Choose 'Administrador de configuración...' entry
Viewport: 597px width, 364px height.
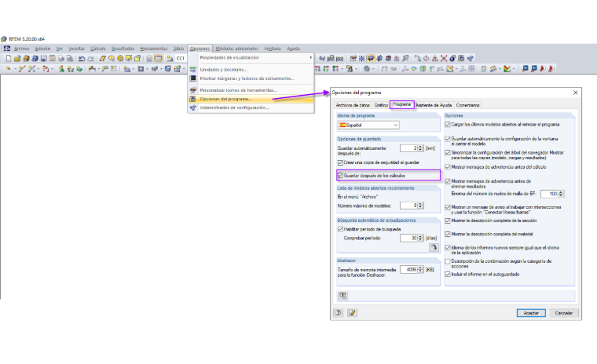click(x=234, y=107)
